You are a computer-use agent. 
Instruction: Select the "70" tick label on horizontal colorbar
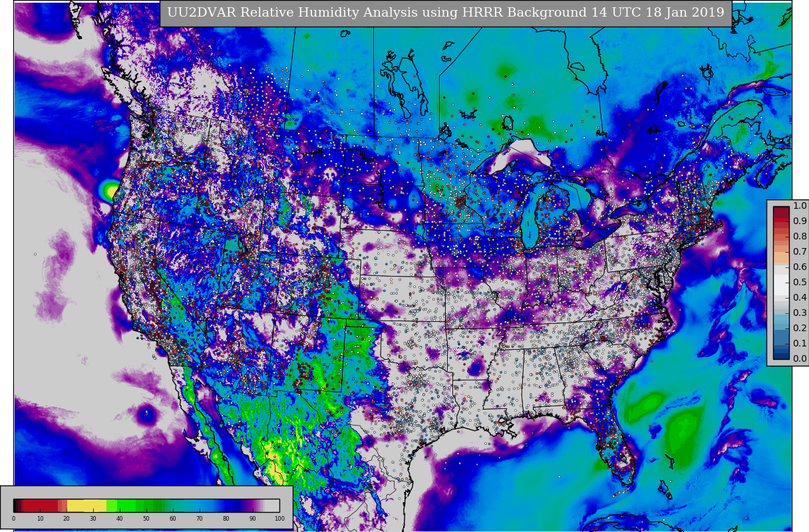(x=200, y=519)
